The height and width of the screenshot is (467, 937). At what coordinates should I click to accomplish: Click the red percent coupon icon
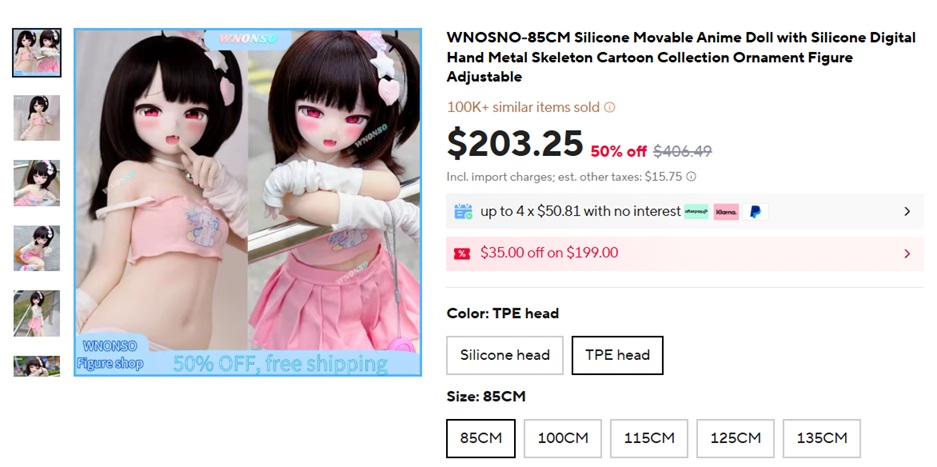(462, 254)
